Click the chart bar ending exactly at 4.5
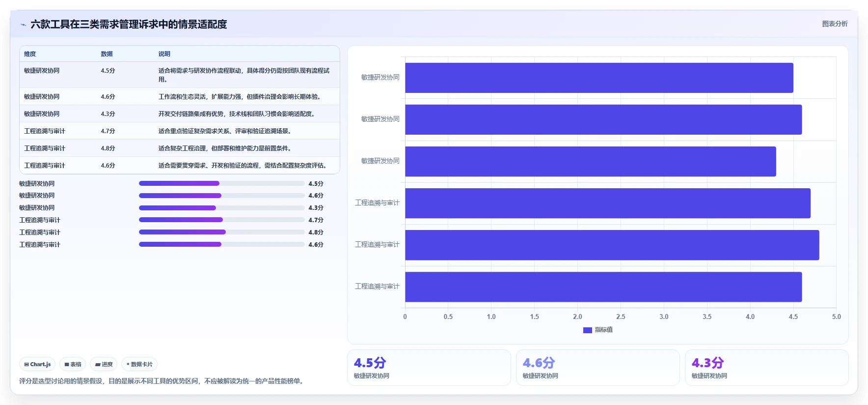The height and width of the screenshot is (405, 868). pyautogui.click(x=599, y=78)
